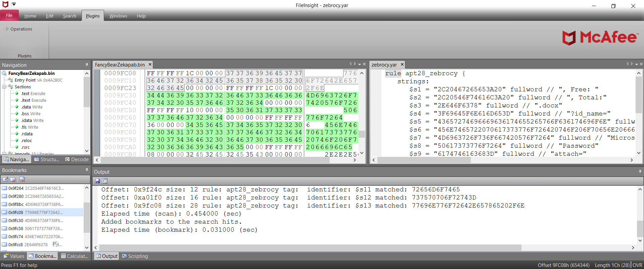Switch to the Home ribbon tab
Image resolution: width=644 pixels, height=269 pixels.
tap(30, 16)
